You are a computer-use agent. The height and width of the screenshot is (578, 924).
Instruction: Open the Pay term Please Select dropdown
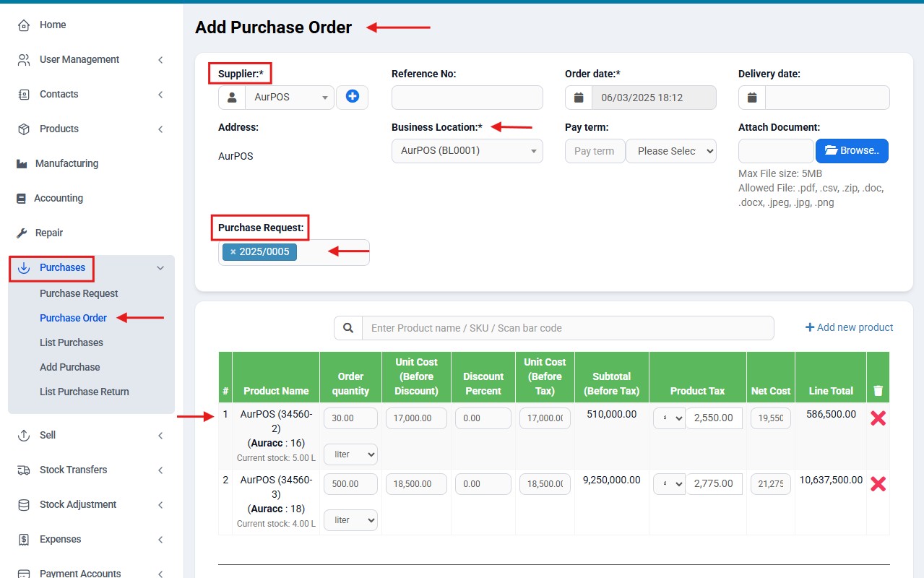(671, 151)
